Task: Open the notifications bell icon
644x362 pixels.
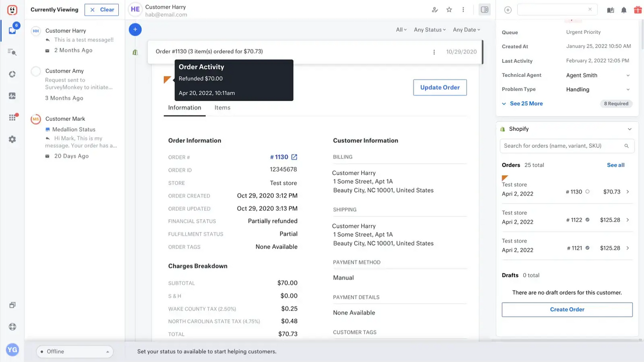Action: (623, 10)
